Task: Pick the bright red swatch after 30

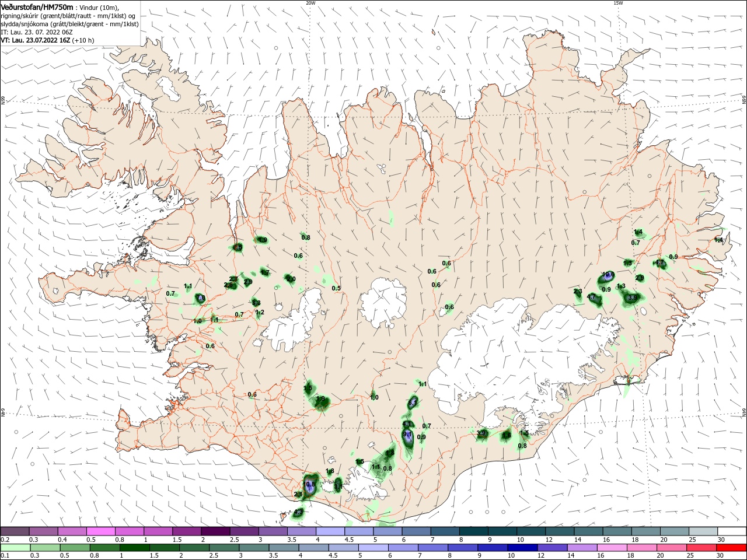Action: tap(732, 548)
